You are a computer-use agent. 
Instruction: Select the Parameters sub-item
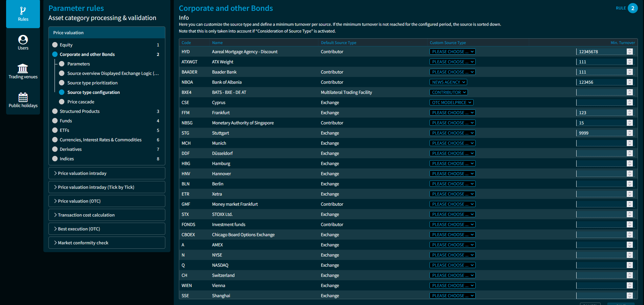(x=79, y=64)
